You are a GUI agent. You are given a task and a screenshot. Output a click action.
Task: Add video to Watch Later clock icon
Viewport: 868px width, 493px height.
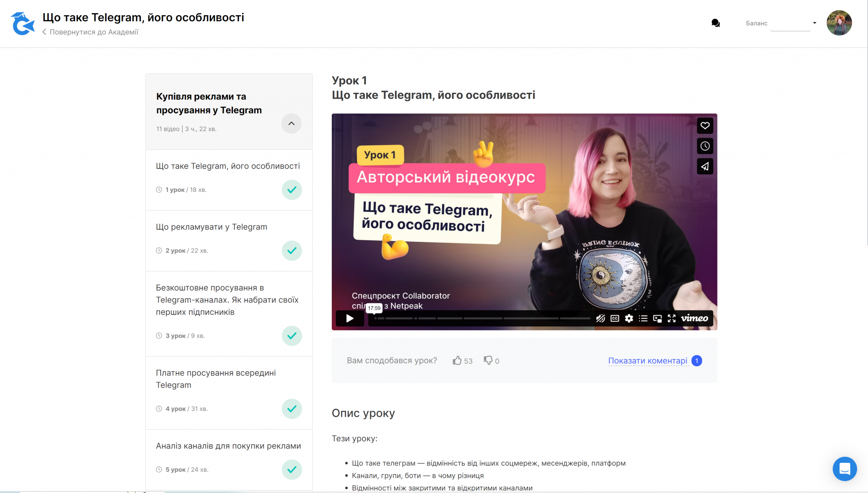[x=705, y=146]
